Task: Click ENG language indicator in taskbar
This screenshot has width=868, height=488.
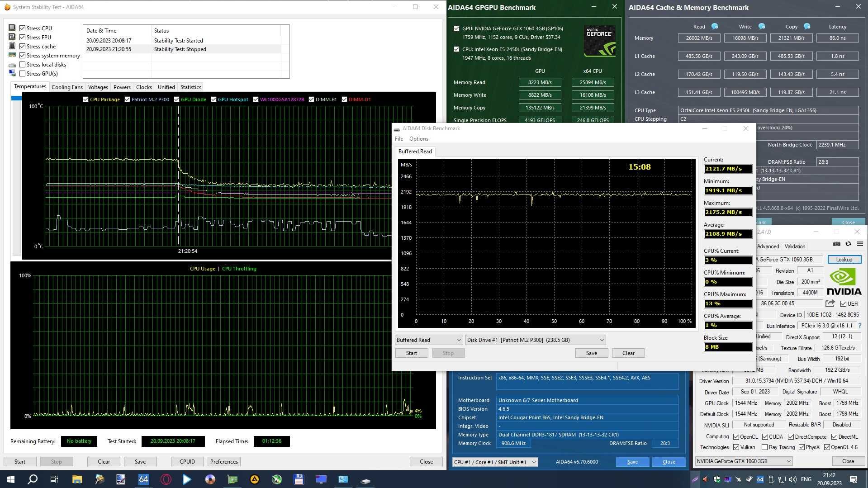Action: pos(806,479)
